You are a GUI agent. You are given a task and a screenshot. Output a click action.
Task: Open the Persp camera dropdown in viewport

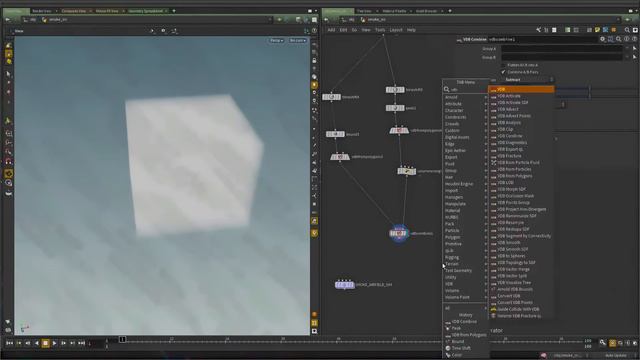276,40
